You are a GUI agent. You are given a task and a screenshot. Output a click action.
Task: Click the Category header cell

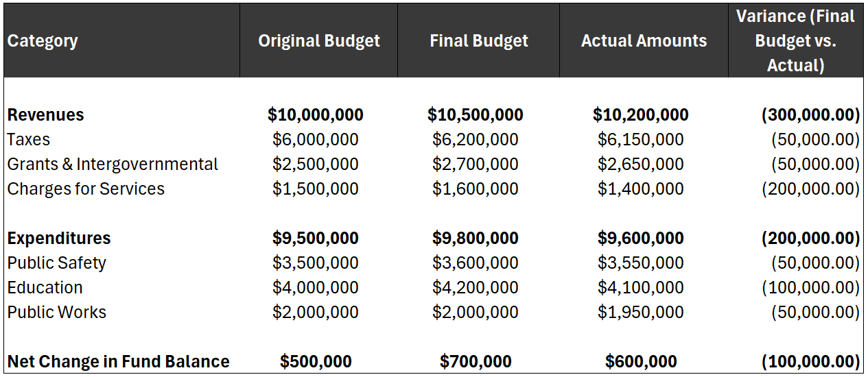point(43,41)
